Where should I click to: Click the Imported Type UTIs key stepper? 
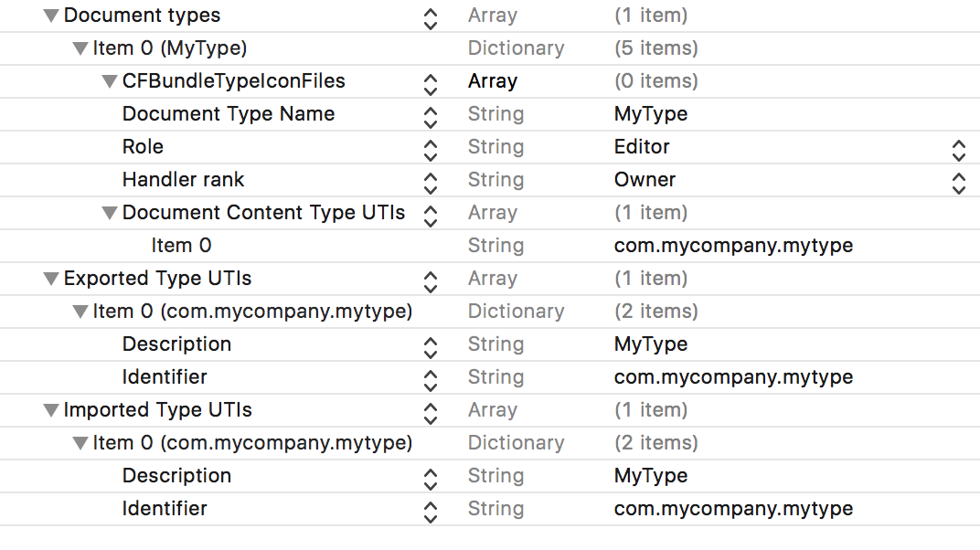point(431,411)
